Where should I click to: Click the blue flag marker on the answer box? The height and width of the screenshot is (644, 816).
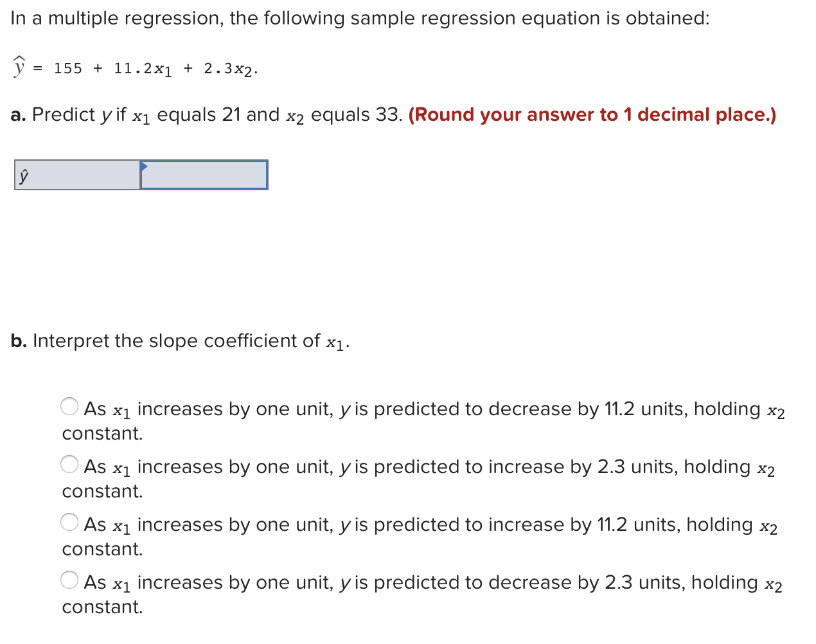pyautogui.click(x=143, y=166)
